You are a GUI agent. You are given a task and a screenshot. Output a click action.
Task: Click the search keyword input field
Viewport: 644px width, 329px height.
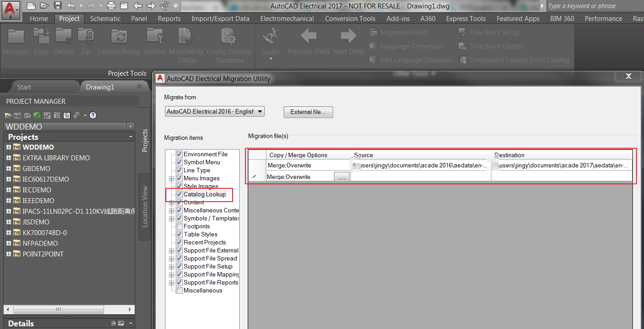[x=595, y=6]
